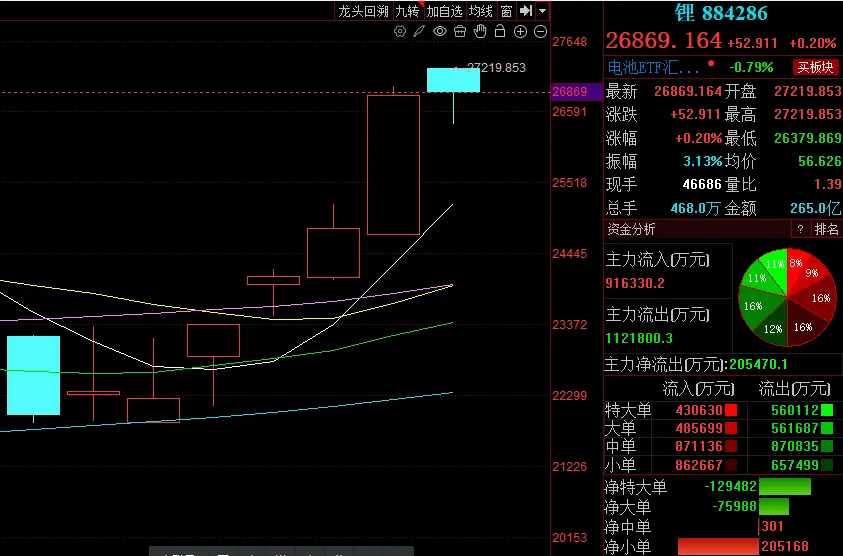Click the 最低 value 26379.869
843x556 pixels.
808,138
